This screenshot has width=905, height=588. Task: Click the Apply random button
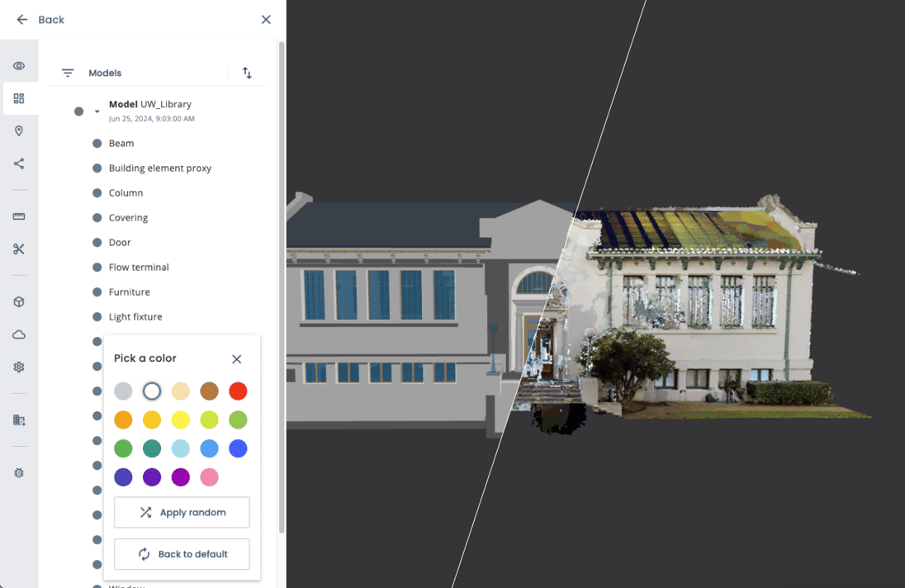[x=182, y=512]
